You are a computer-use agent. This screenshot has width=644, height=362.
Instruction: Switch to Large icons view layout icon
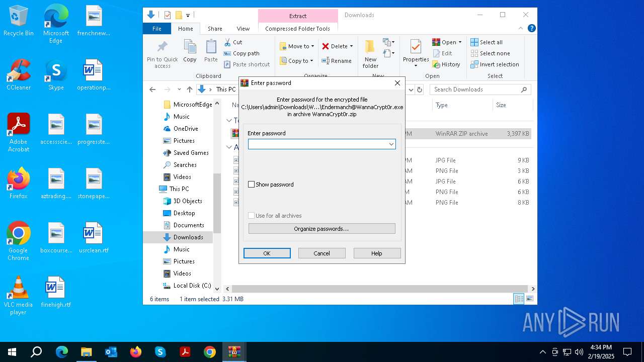[x=529, y=299]
